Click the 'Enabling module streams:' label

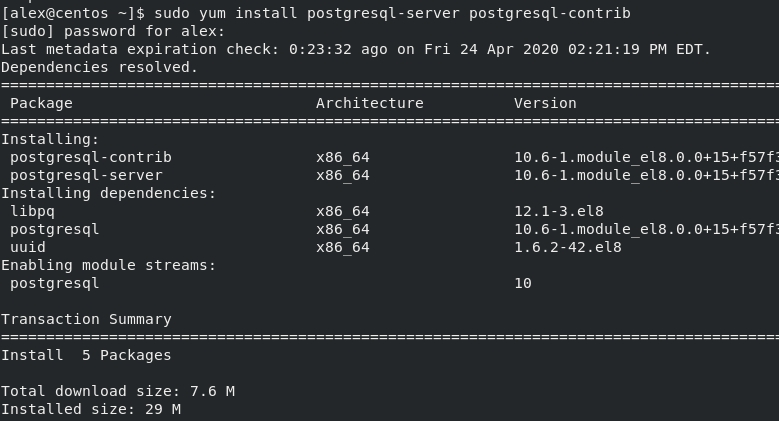[109, 265]
